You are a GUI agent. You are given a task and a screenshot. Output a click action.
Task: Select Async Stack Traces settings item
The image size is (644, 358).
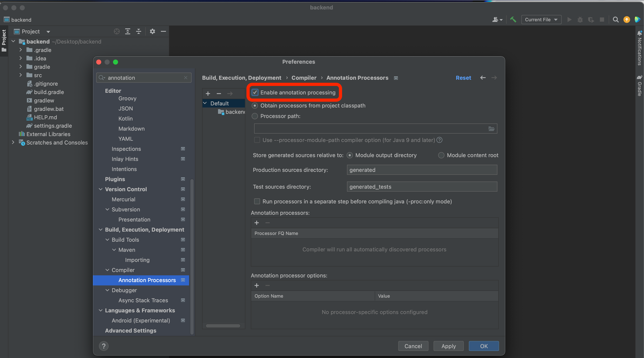143,300
